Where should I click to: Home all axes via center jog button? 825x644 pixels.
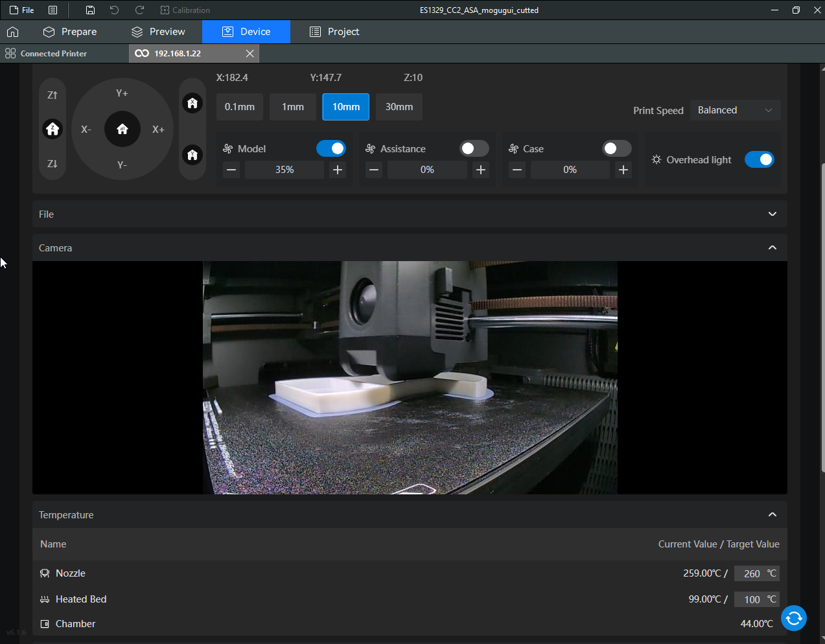(x=122, y=129)
